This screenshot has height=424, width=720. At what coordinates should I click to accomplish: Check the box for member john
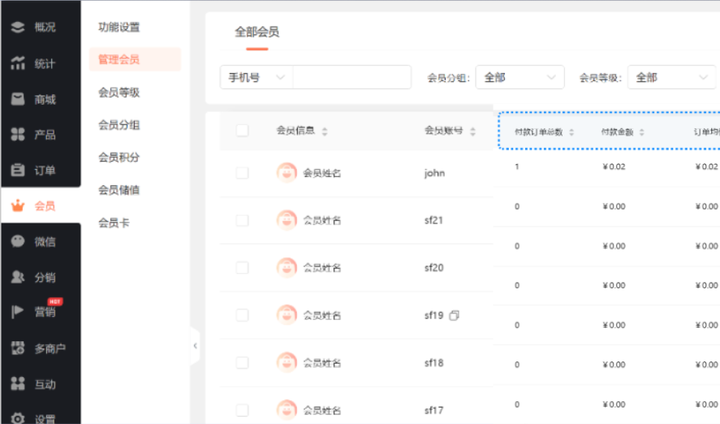point(242,173)
